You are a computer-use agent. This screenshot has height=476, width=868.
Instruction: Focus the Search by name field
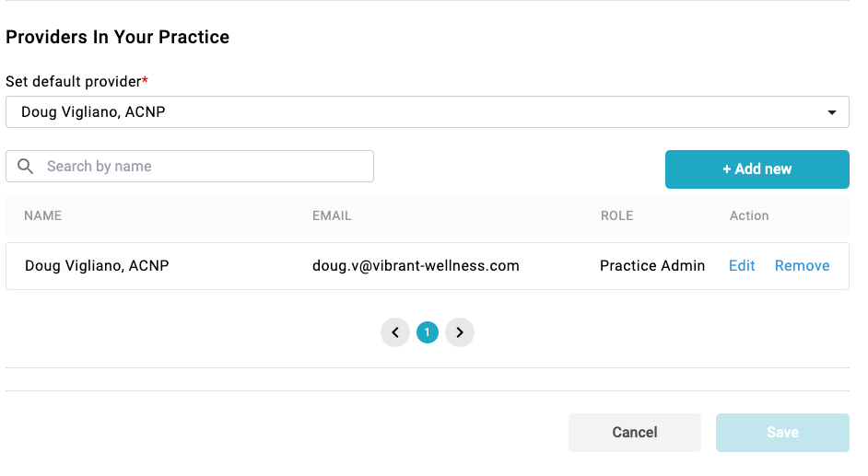tap(203, 167)
